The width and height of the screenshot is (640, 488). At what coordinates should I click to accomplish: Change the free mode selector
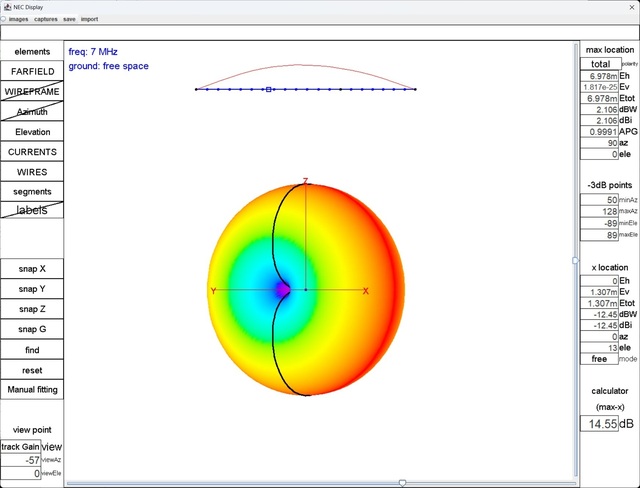600,358
